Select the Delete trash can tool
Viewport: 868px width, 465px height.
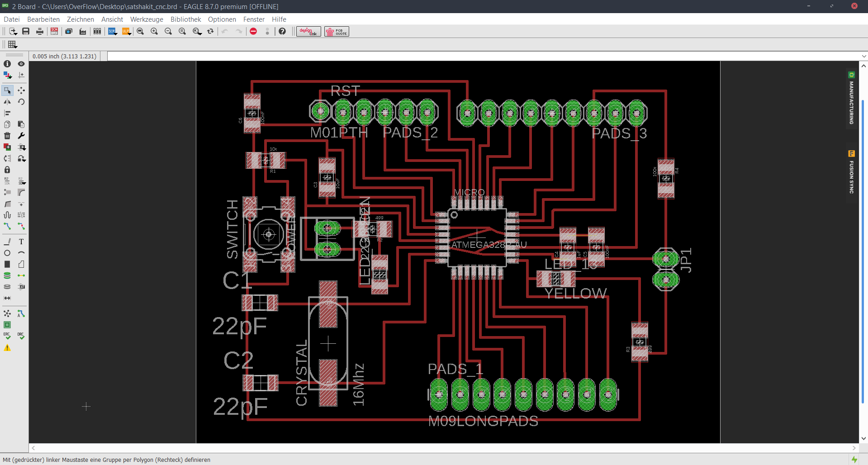7,136
